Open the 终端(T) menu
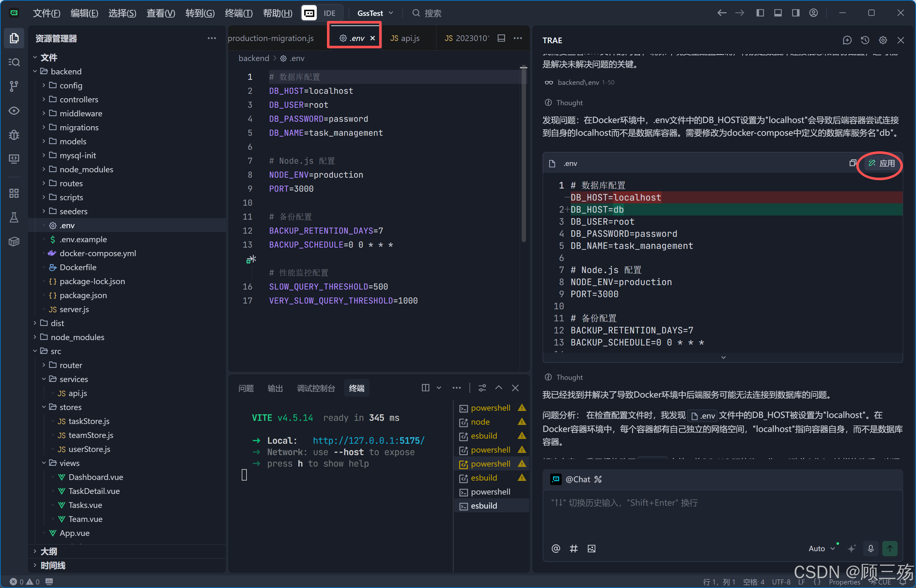The height and width of the screenshot is (588, 916). click(238, 13)
